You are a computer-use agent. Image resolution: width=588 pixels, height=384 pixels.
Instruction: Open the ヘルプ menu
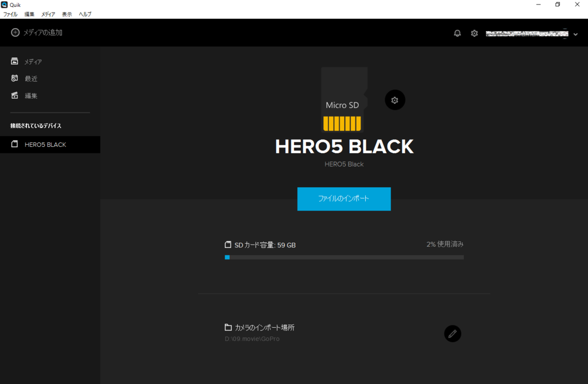pyautogui.click(x=84, y=14)
